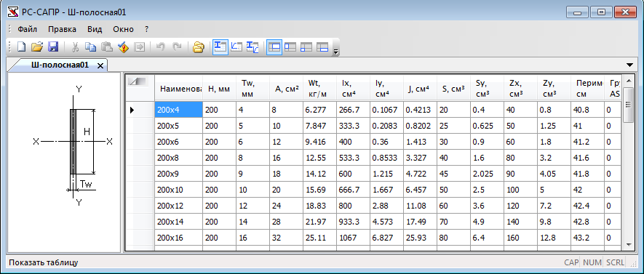Click the J value 1.413 cell
644x274 pixels.
420,142
